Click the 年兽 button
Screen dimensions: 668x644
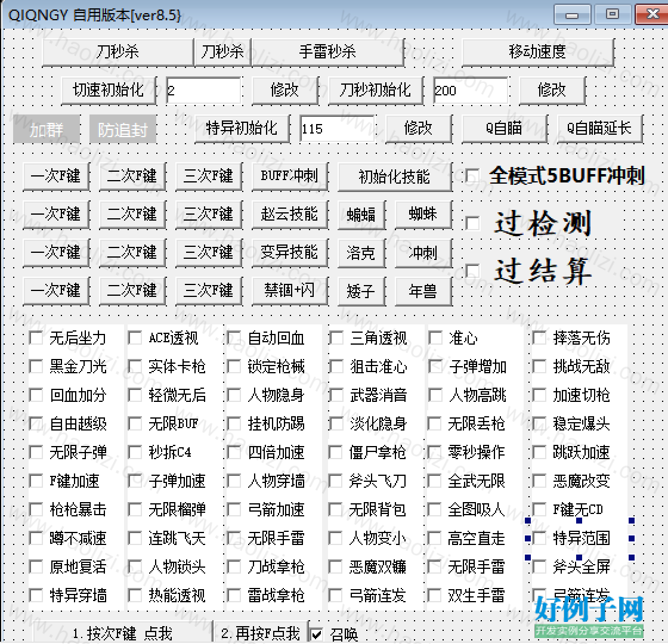click(x=423, y=292)
